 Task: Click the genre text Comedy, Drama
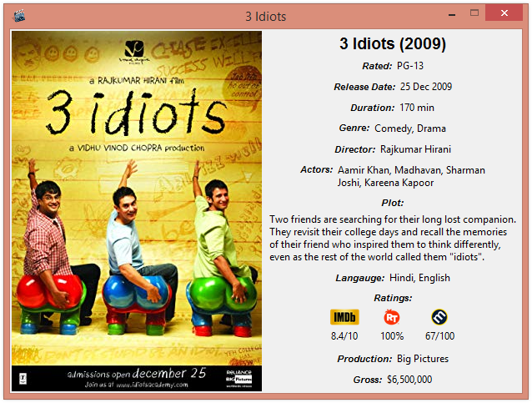click(410, 128)
